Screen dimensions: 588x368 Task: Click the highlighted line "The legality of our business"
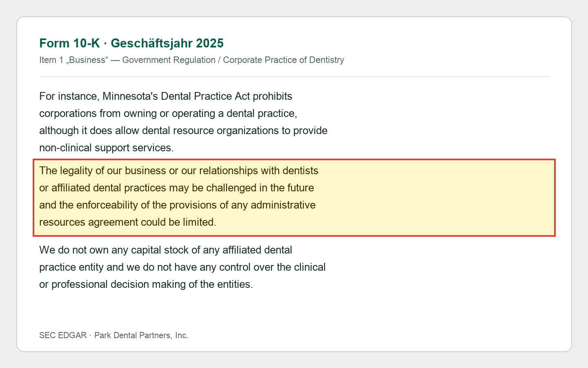click(x=179, y=171)
